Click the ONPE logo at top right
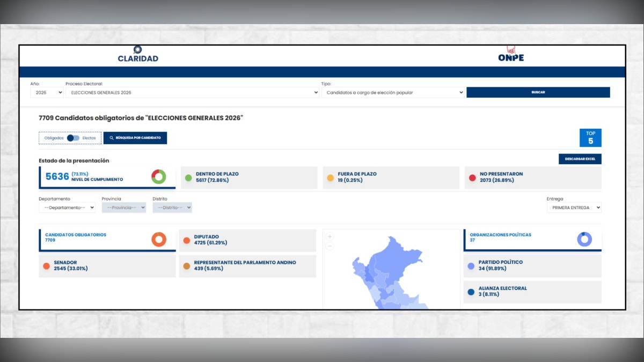 (x=510, y=54)
